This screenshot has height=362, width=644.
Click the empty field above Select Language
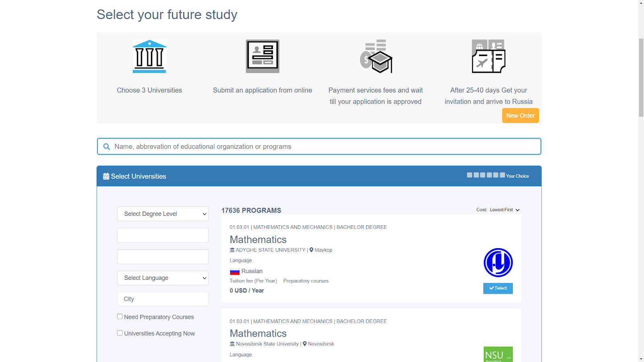(x=163, y=257)
